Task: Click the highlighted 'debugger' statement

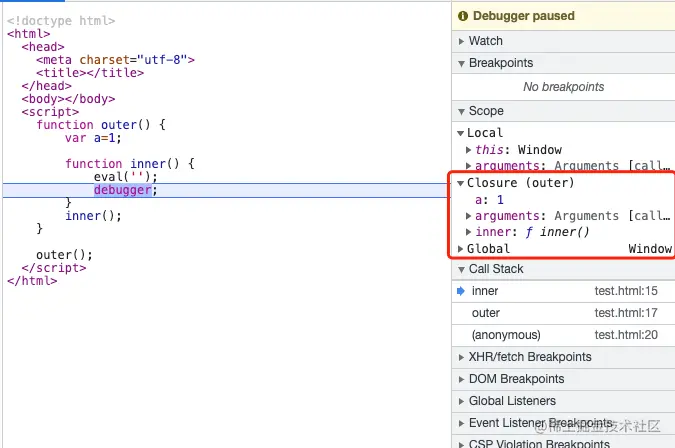Action: click(x=123, y=190)
